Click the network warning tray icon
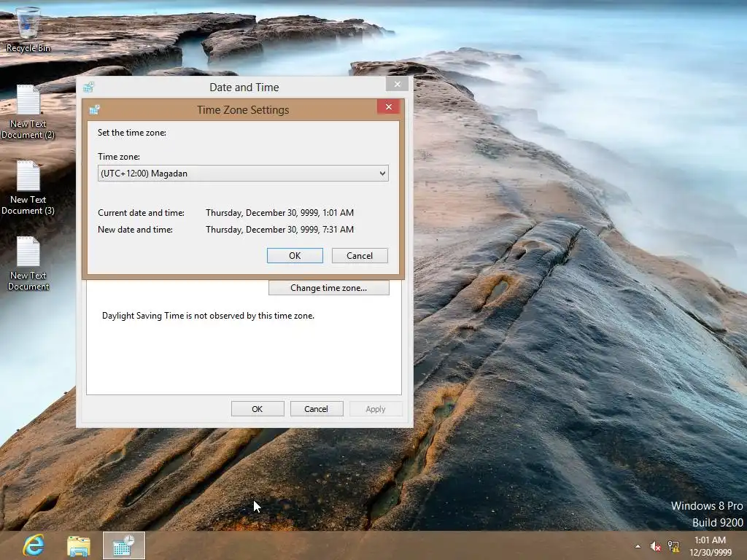 point(673,546)
